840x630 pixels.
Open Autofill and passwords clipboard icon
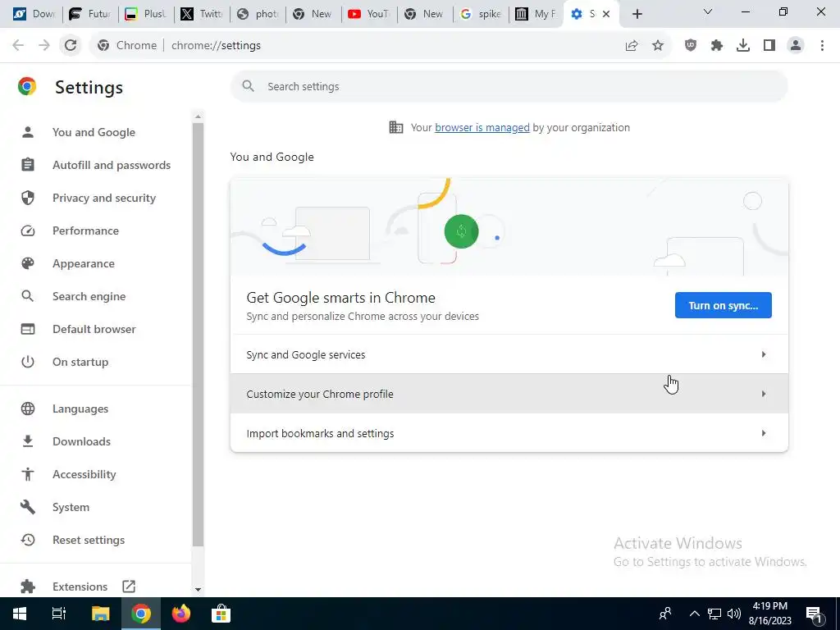click(x=28, y=165)
